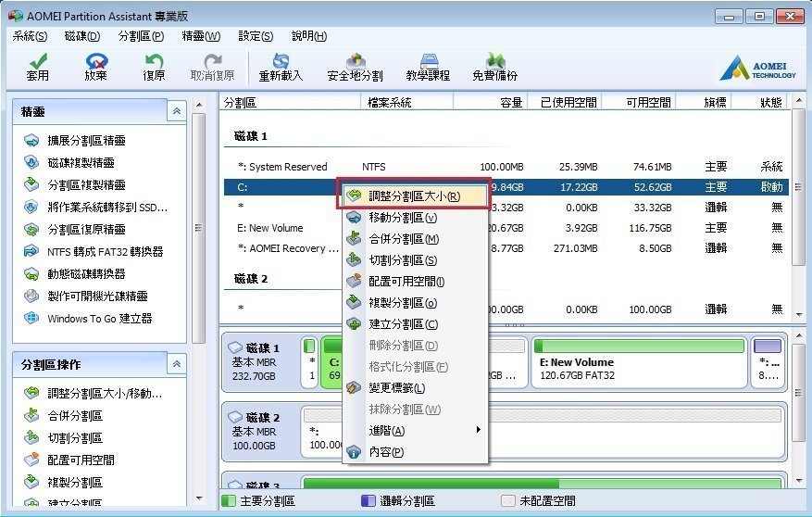
Task: Open the 教學課程 (Tutorial) toolbar icon
Action: (x=428, y=68)
